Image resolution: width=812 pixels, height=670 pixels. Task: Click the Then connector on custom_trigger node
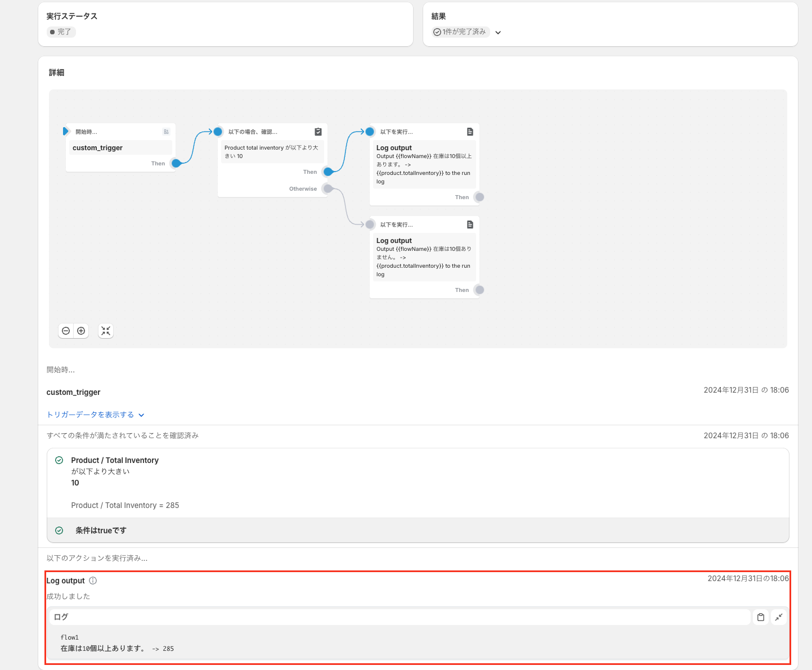[176, 163]
